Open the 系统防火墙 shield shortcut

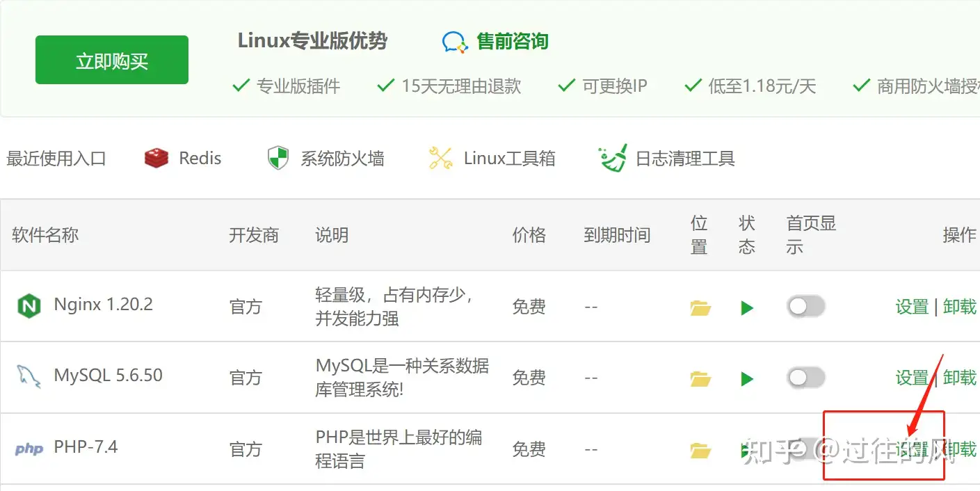[x=326, y=159]
